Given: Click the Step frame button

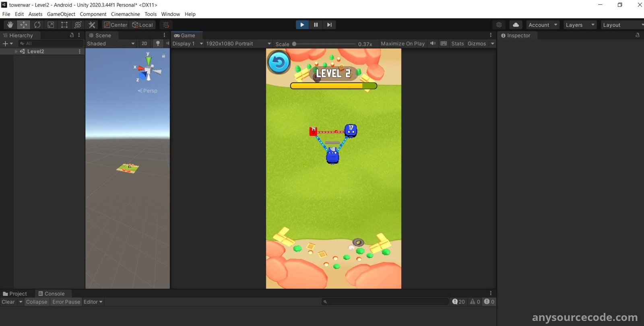Looking at the screenshot, I should tap(329, 25).
